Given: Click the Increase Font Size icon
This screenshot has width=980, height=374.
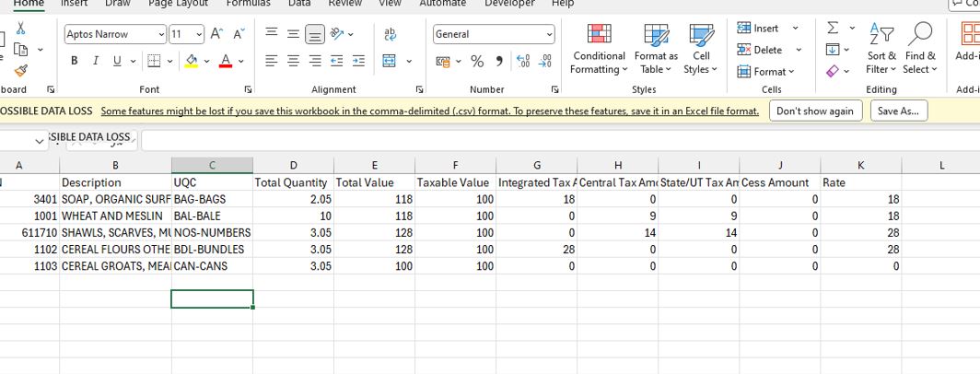Looking at the screenshot, I should [x=217, y=34].
